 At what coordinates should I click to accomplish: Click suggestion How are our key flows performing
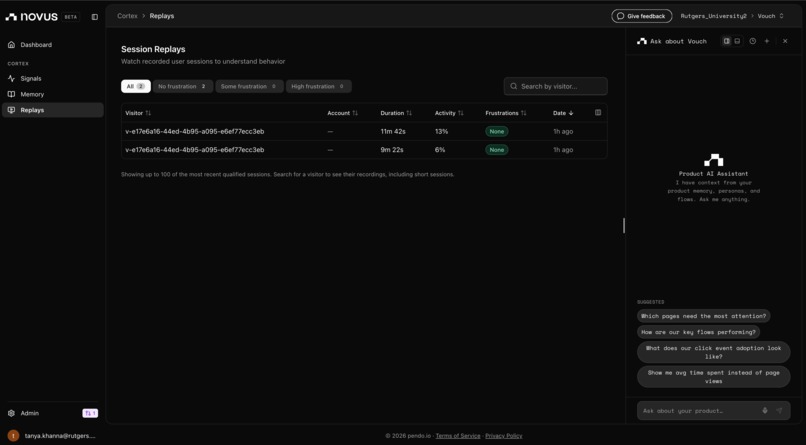pyautogui.click(x=698, y=332)
